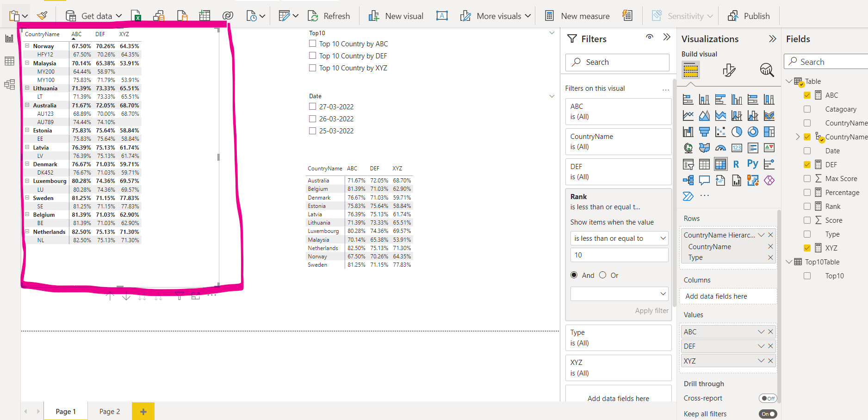Pick the Python visual icon

[x=753, y=164]
